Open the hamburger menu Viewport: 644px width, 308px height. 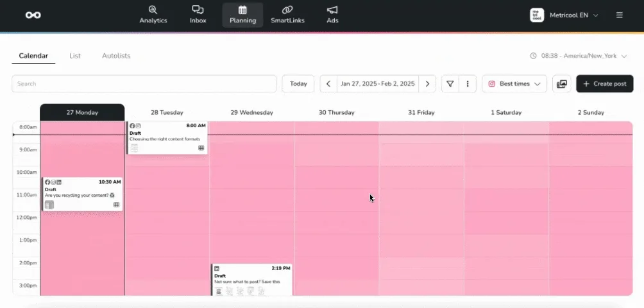point(619,15)
